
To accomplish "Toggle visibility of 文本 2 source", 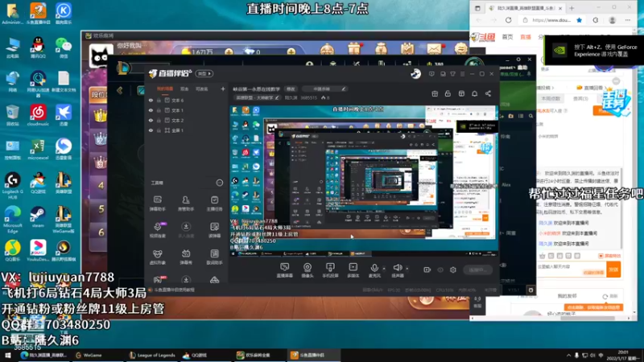I will (151, 120).
